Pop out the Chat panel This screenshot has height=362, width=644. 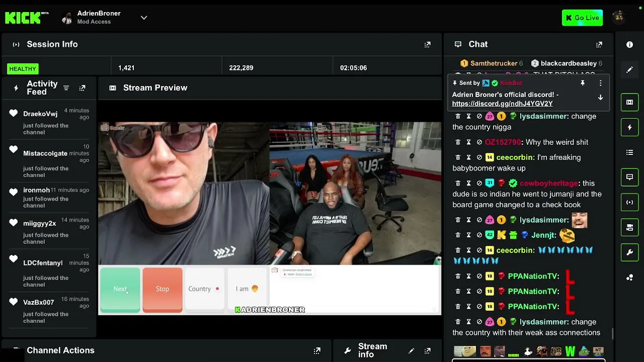click(x=599, y=44)
